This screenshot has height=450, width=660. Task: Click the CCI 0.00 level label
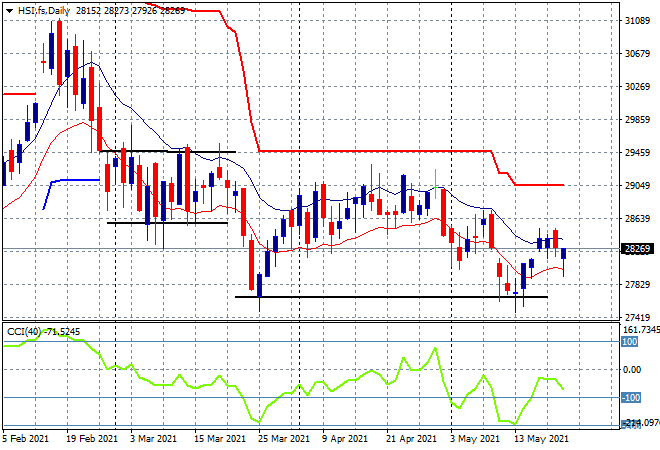632,370
